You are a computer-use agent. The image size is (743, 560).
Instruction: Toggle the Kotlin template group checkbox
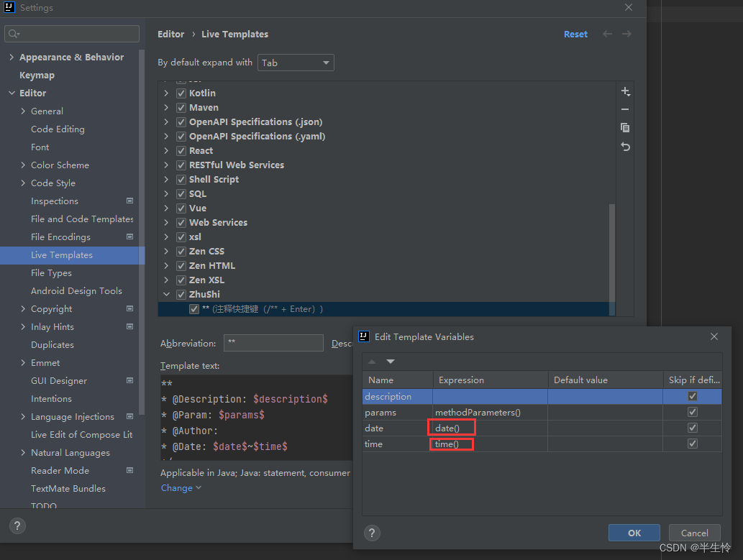181,93
